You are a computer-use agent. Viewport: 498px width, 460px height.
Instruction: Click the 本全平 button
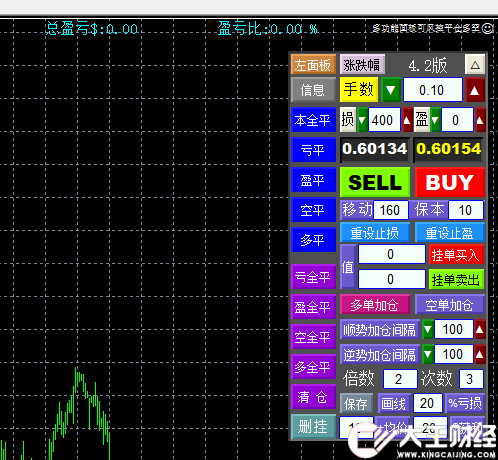coord(313,120)
